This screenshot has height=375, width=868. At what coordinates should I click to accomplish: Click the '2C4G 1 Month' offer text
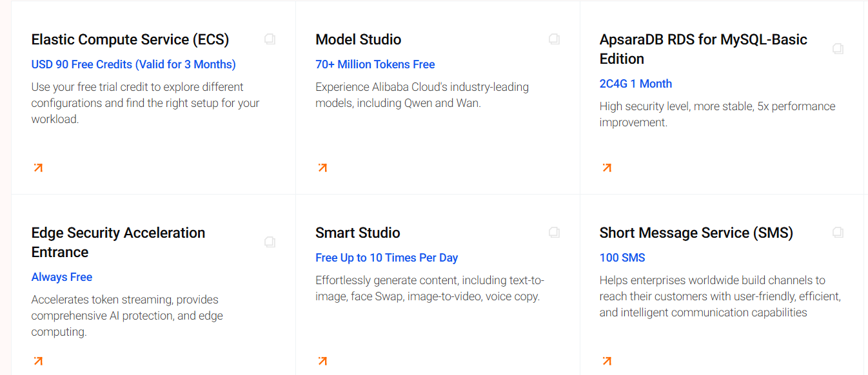click(636, 84)
